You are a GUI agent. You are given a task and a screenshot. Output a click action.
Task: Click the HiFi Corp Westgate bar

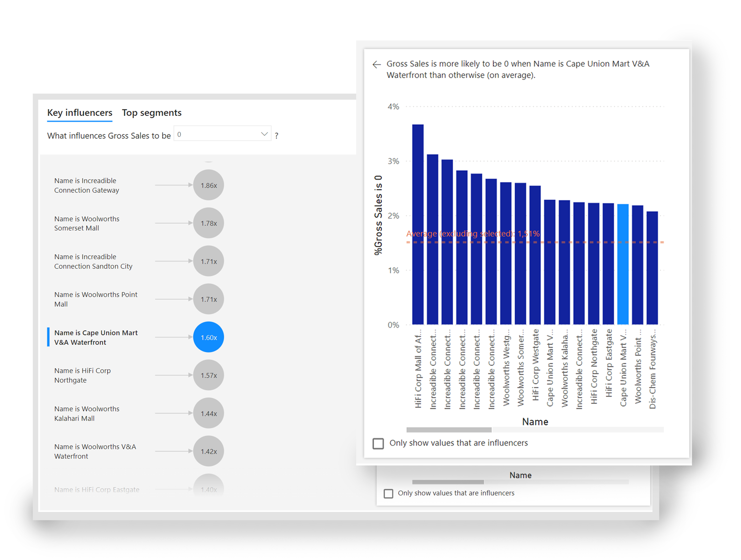click(x=535, y=255)
